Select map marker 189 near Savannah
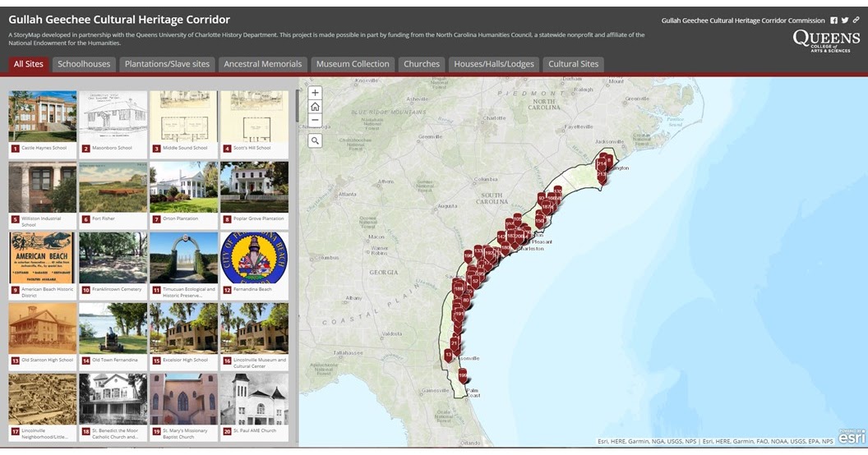Image resolution: width=868 pixels, height=455 pixels. click(459, 289)
